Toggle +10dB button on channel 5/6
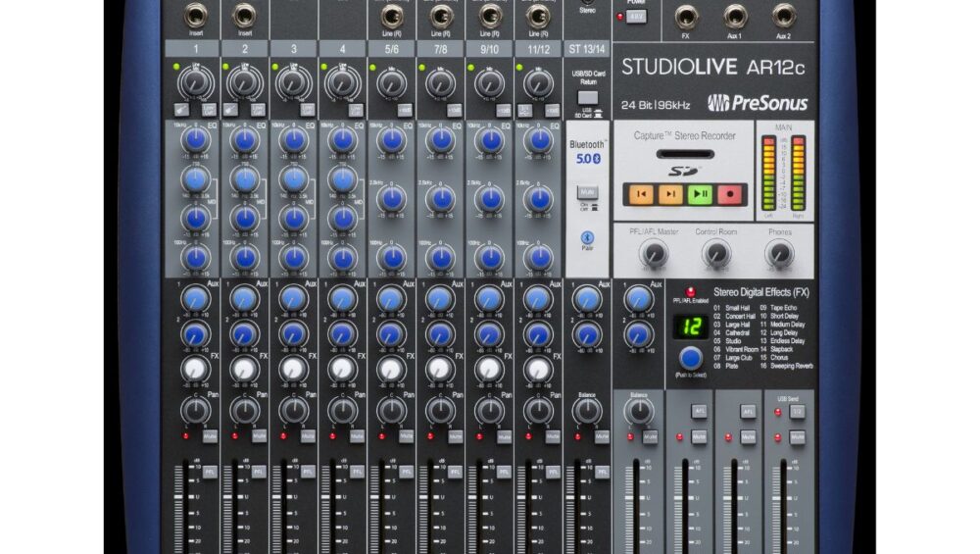The image size is (980, 554). 405,110
